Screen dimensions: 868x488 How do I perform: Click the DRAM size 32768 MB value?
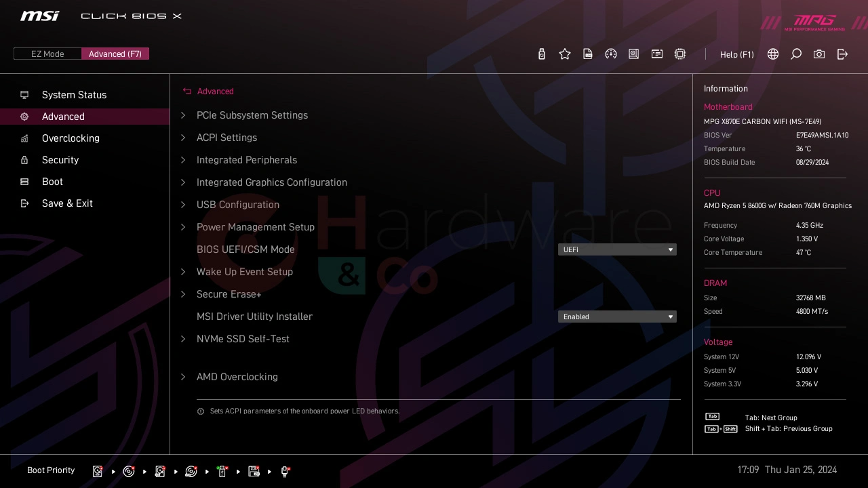[811, 298]
